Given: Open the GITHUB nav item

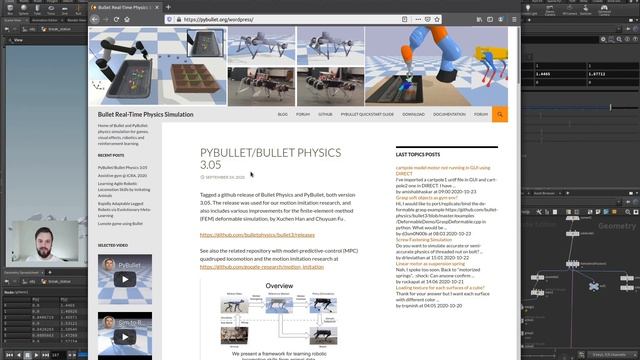Looking at the screenshot, I should pos(325,114).
